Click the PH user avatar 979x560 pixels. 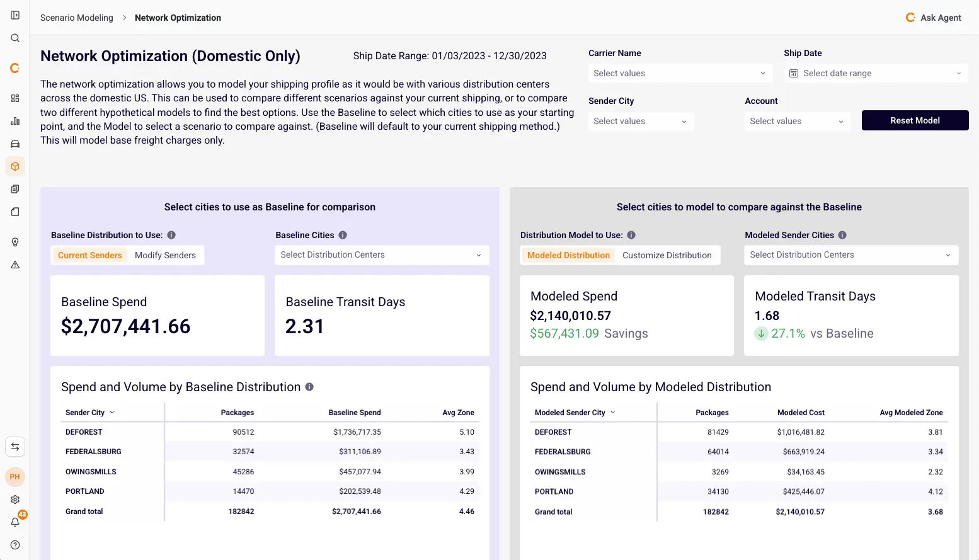point(15,477)
